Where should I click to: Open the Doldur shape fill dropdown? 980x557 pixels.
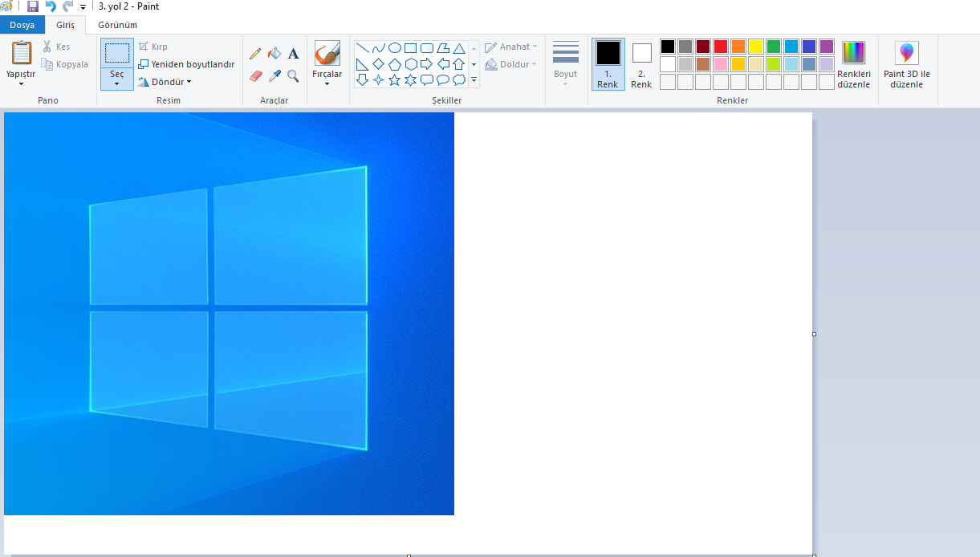[510, 64]
